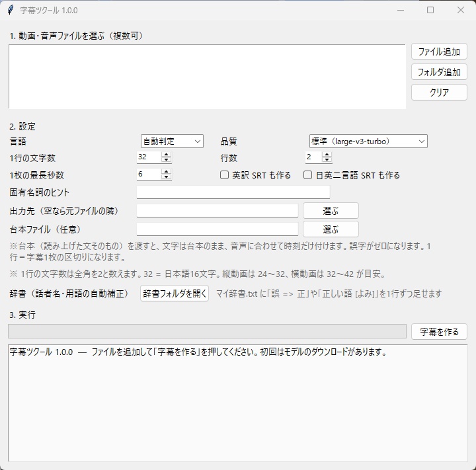Decrease 1行の文字数 with down arrow
This screenshot has width=476, height=470.
pos(167,160)
